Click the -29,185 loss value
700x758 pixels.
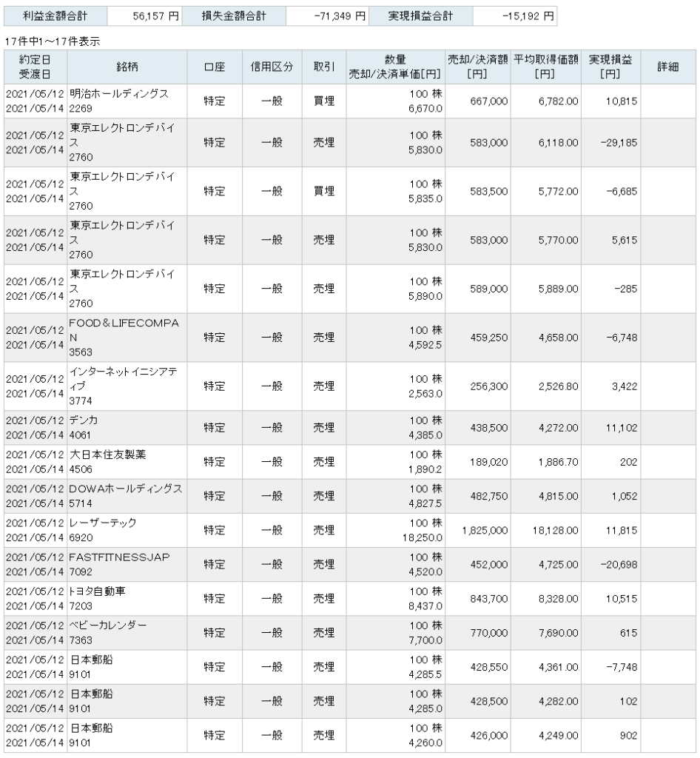coord(619,143)
